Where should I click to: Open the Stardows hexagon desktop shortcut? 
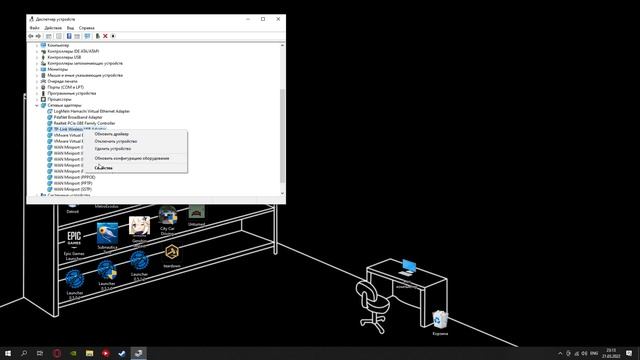(x=172, y=256)
